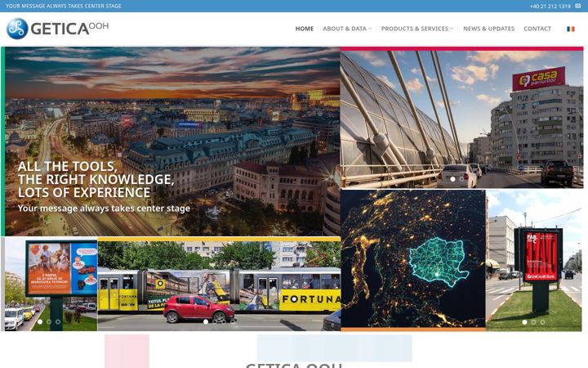588x368 pixels.
Task: Click headline 'ALL THE TOOLS, THE RIGHT KNOWLEDGE'
Action: click(x=96, y=179)
